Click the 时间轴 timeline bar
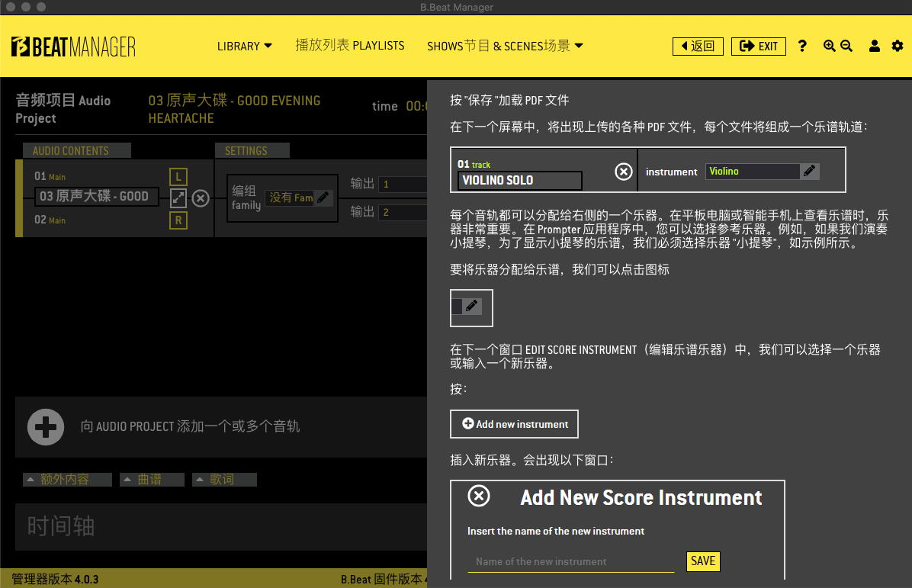The width and height of the screenshot is (912, 588). tap(221, 527)
